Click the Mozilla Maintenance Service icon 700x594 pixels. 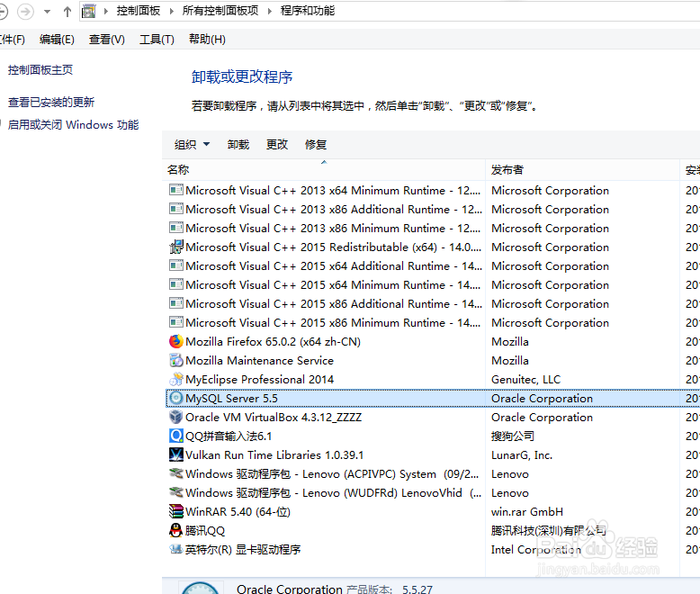(x=175, y=360)
